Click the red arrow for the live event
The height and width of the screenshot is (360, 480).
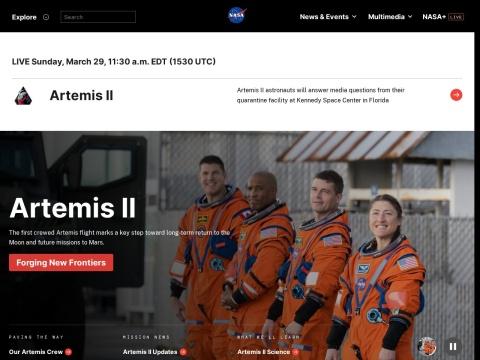(x=456, y=95)
